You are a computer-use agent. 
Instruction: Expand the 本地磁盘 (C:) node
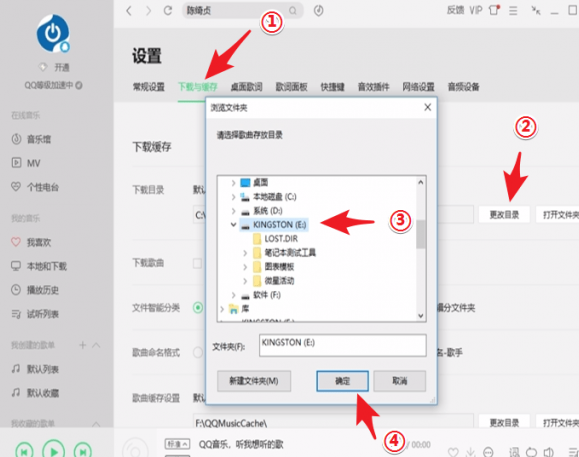click(x=233, y=197)
